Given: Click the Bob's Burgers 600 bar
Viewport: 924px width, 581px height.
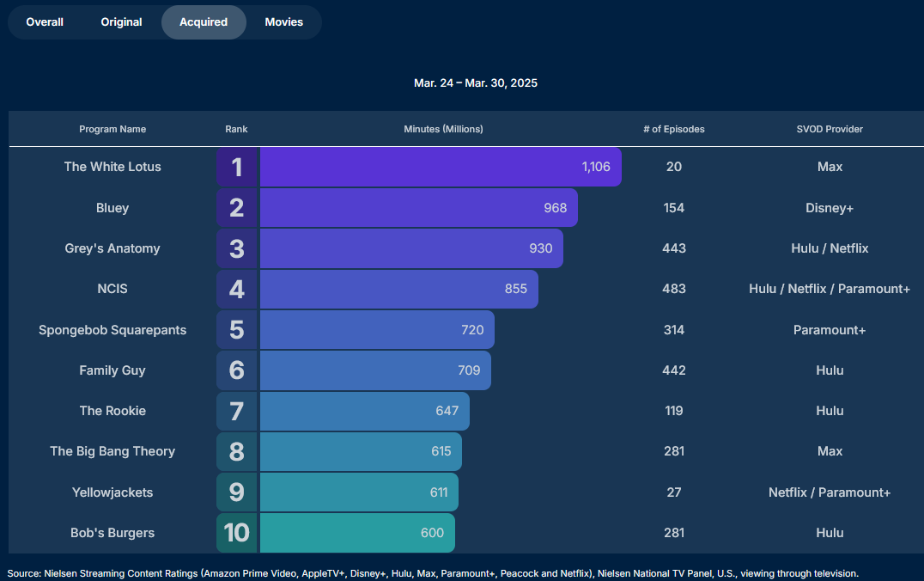Looking at the screenshot, I should (358, 533).
